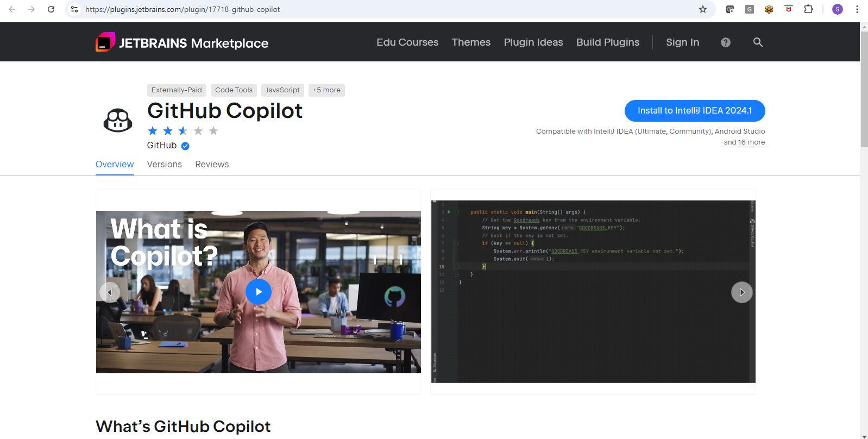Open the code editor screenshot thumbnail
The height and width of the screenshot is (439, 868).
(x=593, y=292)
